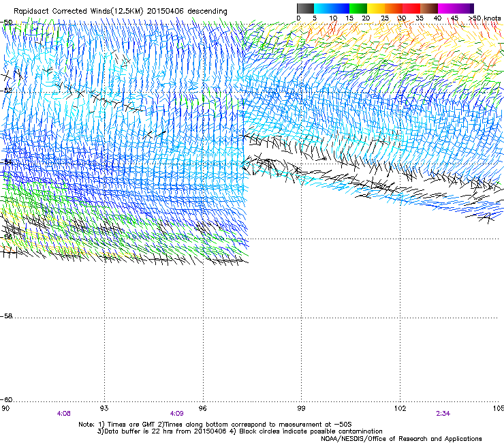
Task: Click the cyan 5–10 knots color segment
Action: [x=323, y=8]
